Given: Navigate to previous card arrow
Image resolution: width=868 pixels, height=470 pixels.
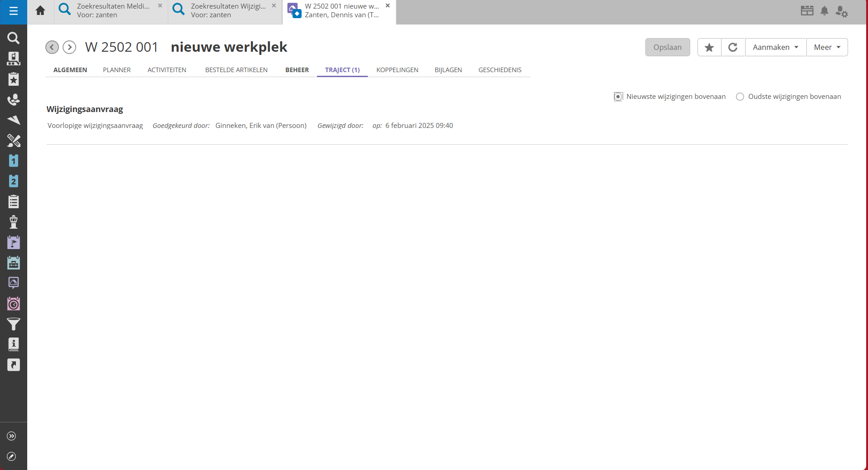Looking at the screenshot, I should pos(52,47).
